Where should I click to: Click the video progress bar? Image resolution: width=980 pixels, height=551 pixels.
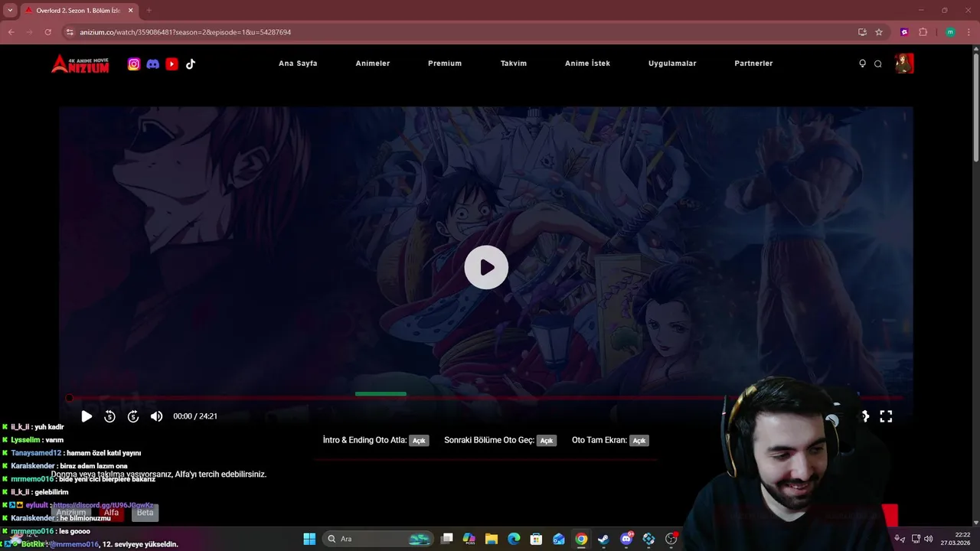point(486,398)
